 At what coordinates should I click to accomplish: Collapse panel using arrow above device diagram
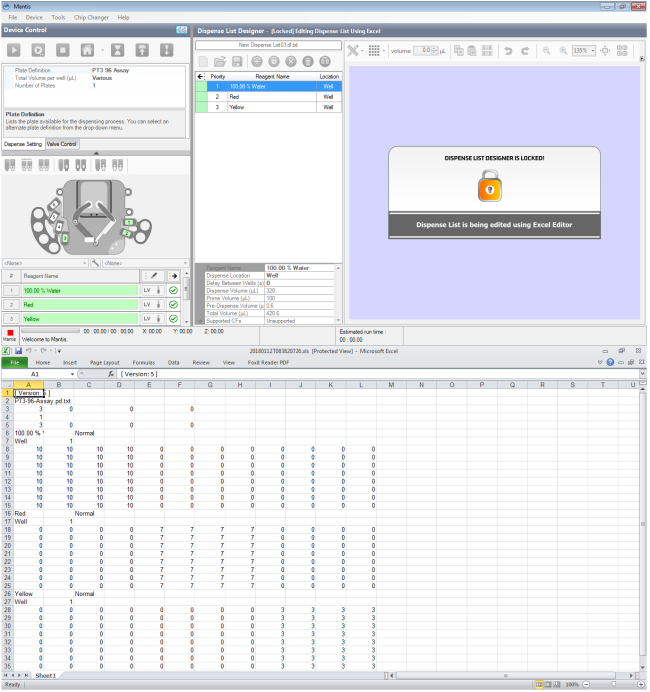click(x=95, y=153)
